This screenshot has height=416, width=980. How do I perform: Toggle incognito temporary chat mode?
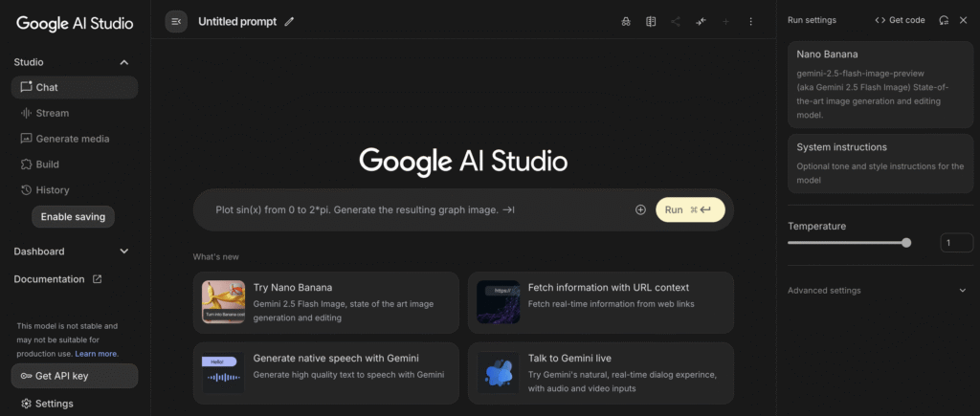coord(626,22)
